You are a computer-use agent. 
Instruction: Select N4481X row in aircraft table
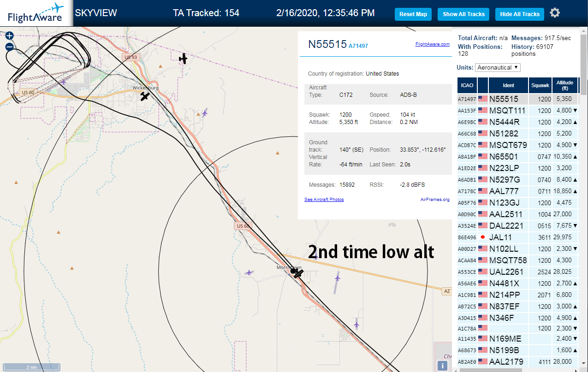coord(517,283)
